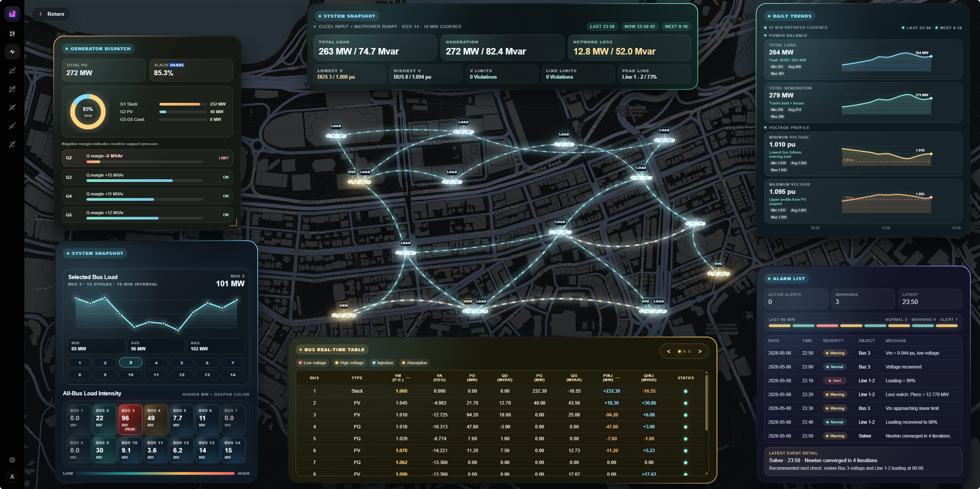Screen dimensions: 980x489
Task: Click the SVC tag beside the Gloucester Road LOAD
Action: (x=352, y=172)
